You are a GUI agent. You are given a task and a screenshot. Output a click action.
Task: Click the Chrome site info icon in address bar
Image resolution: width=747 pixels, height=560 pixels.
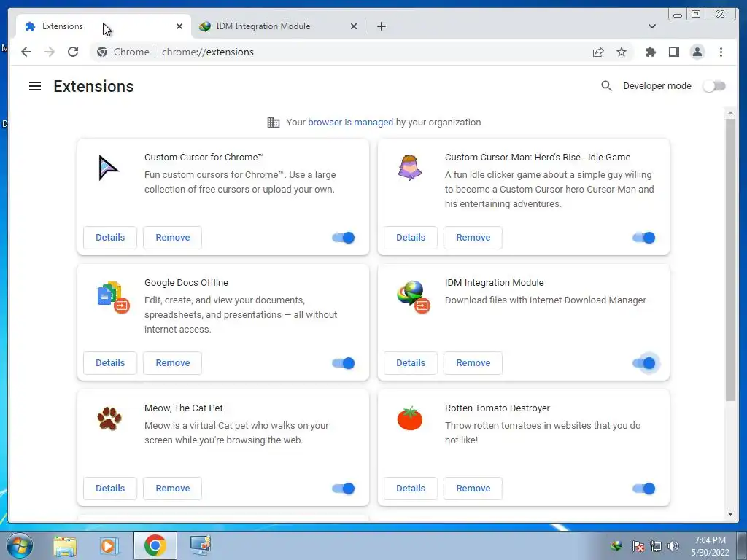(102, 52)
